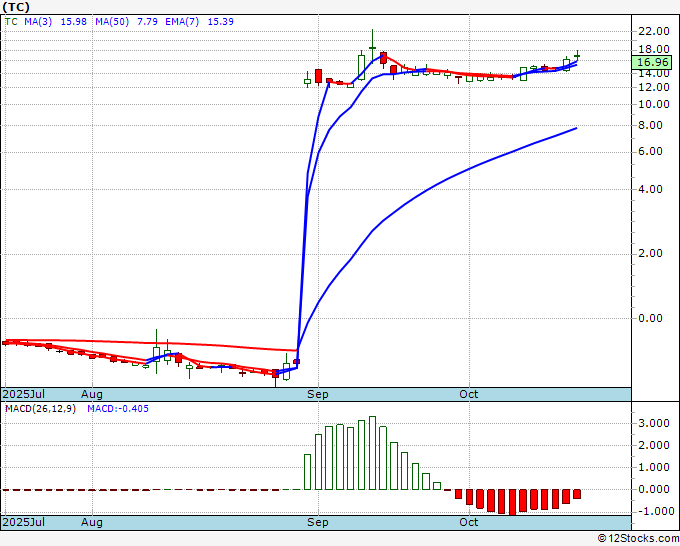Click the end of the MA(50) line

point(576,128)
